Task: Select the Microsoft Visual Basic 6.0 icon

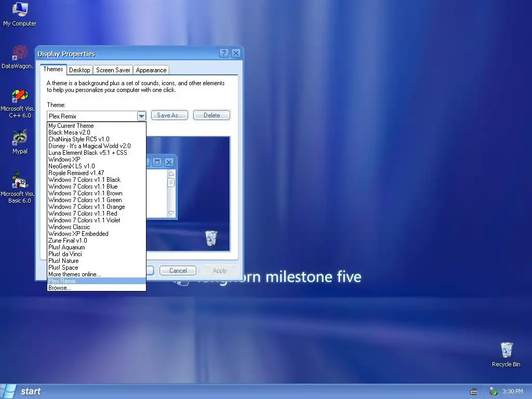Action: coord(18,188)
